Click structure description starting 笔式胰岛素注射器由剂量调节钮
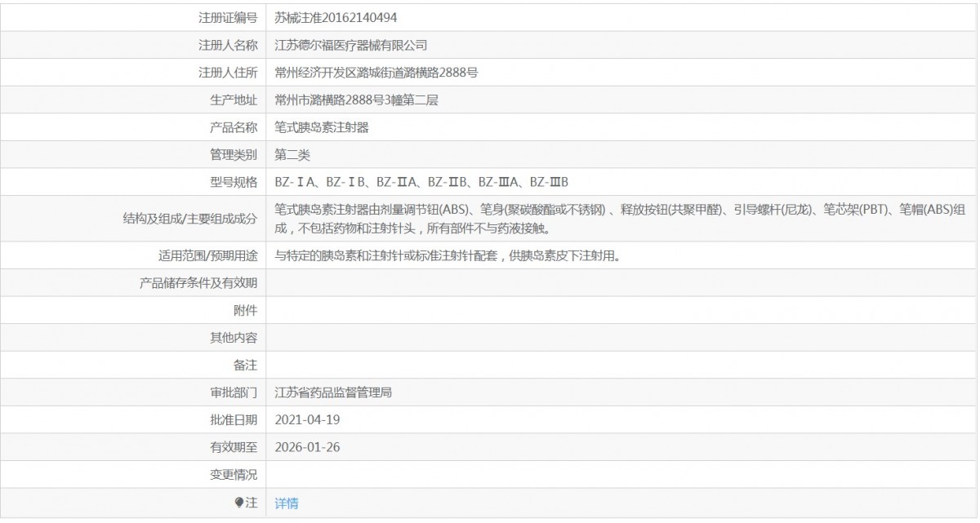The height and width of the screenshot is (523, 980). [x=621, y=218]
